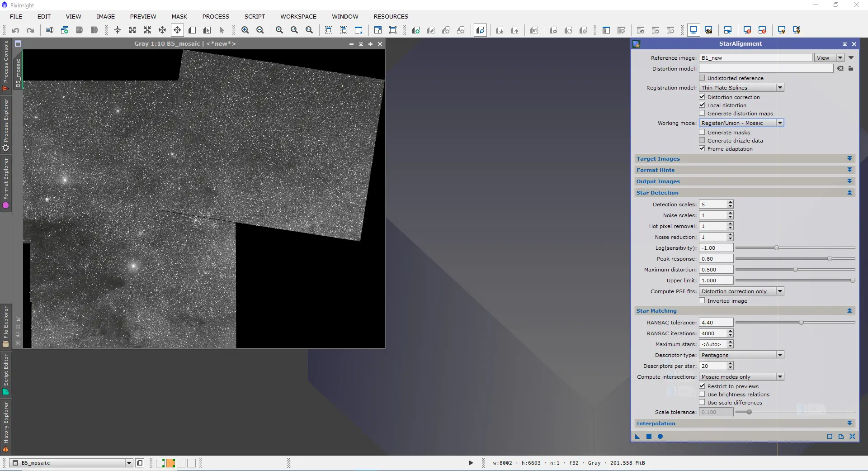Enable the Generate masks option
This screenshot has height=471, width=868.
tap(702, 132)
